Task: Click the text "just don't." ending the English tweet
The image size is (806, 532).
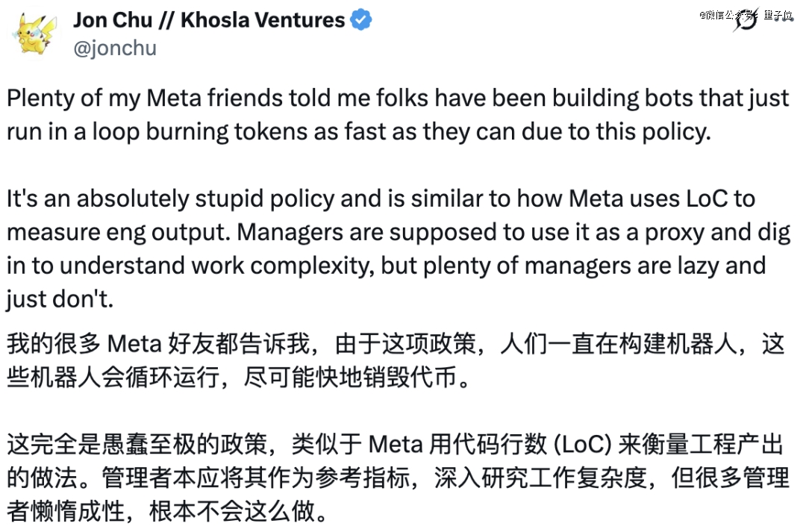Action: tap(60, 299)
